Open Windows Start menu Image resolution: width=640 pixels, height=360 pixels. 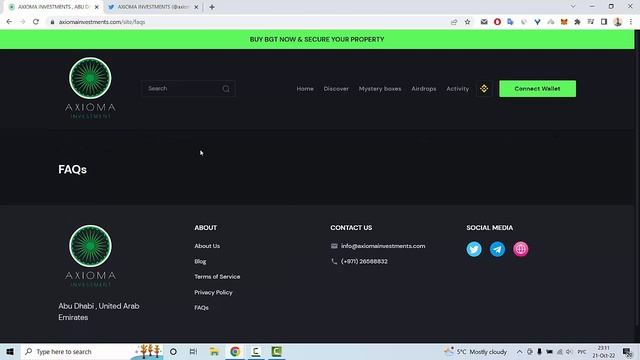pyautogui.click(x=10, y=351)
